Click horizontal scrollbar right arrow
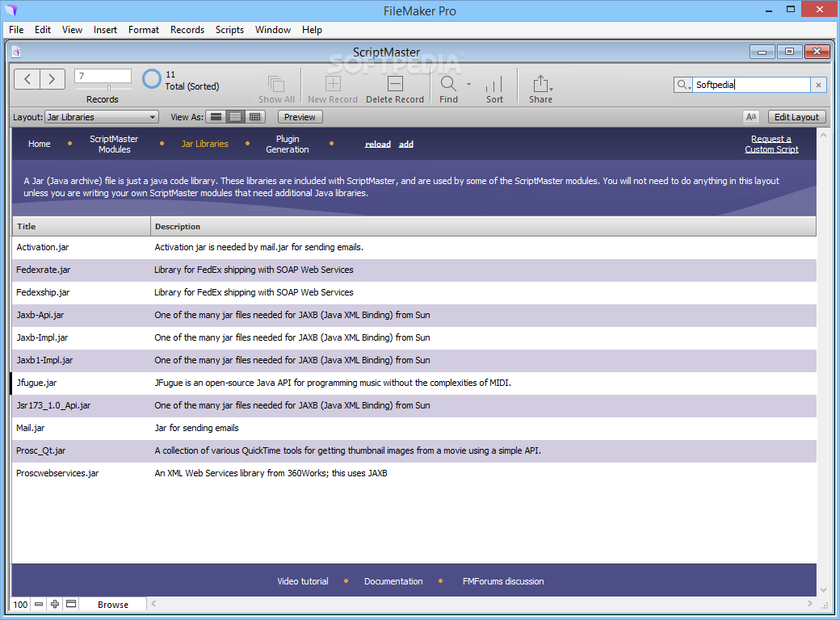 (x=810, y=603)
